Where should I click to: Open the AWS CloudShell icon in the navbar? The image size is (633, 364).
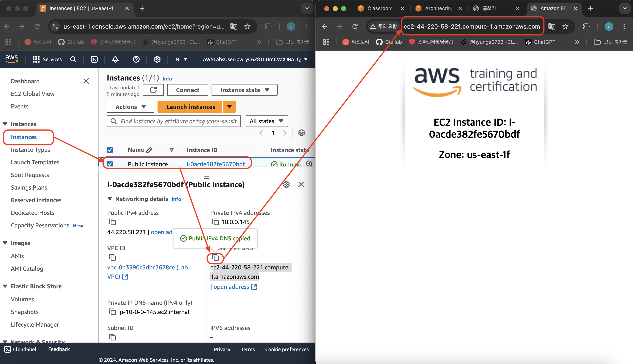94,59
